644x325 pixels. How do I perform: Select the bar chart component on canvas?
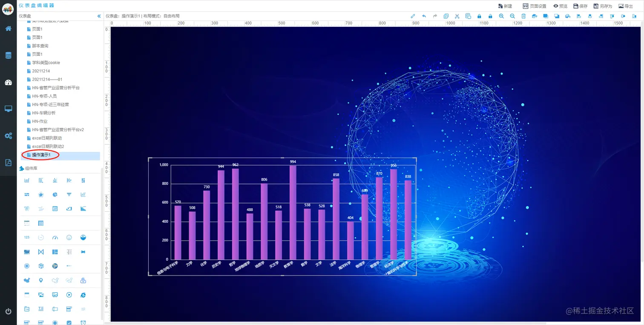pos(282,217)
